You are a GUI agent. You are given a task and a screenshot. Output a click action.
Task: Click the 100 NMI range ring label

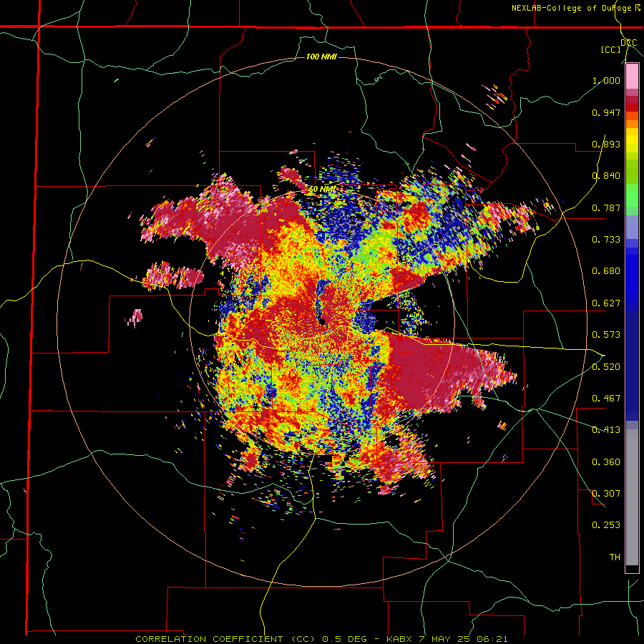[x=321, y=57]
